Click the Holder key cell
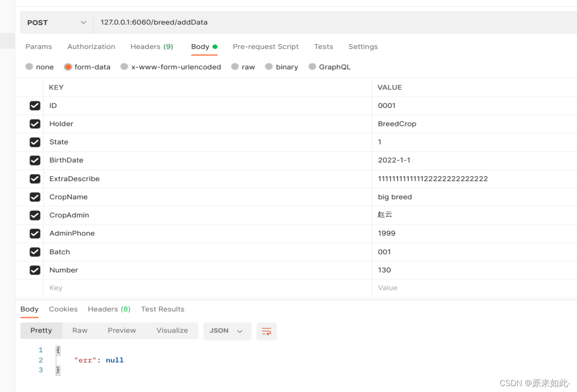The width and height of the screenshot is (577, 392). coord(207,124)
